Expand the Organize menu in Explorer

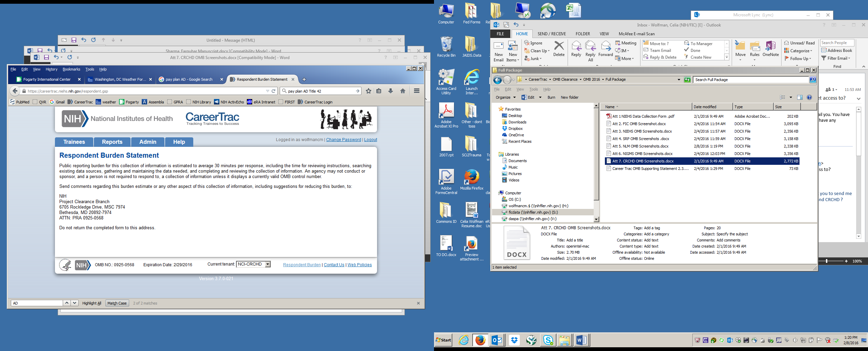506,97
